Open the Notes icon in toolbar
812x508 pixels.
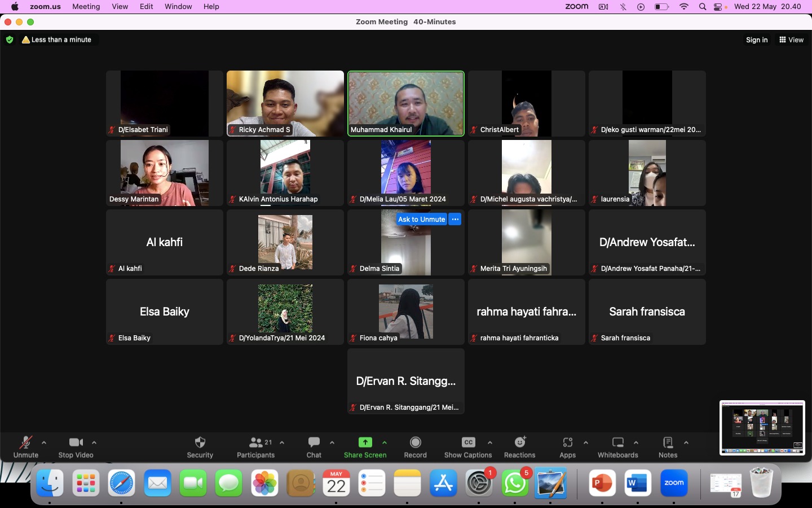(668, 443)
